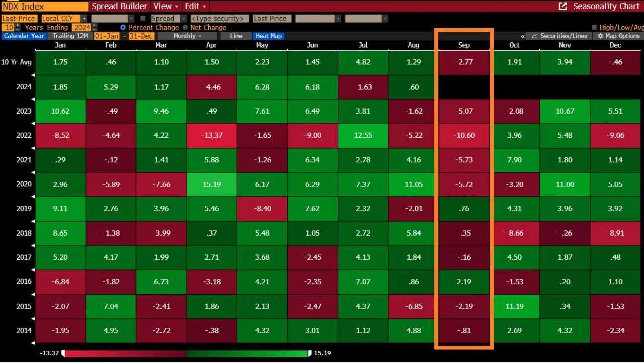This screenshot has width=644, height=363.
Task: Switch to the Line view tab
Action: [235, 36]
